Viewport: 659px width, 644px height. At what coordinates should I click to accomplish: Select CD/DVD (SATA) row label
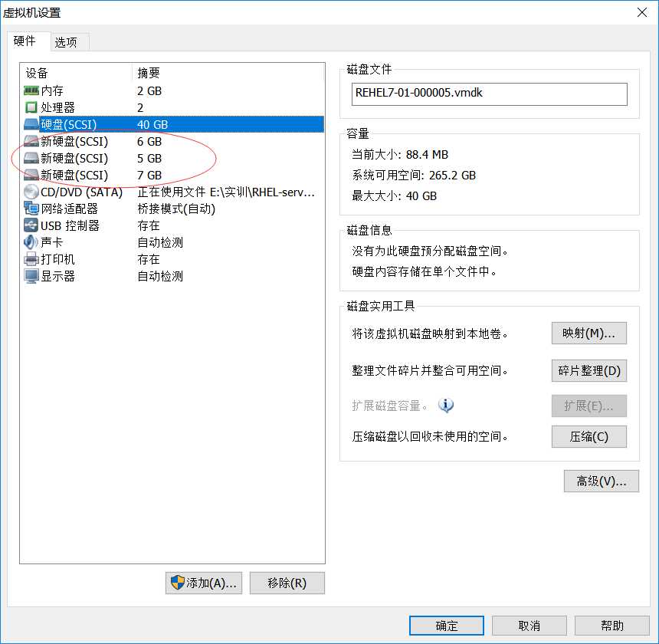(81, 192)
